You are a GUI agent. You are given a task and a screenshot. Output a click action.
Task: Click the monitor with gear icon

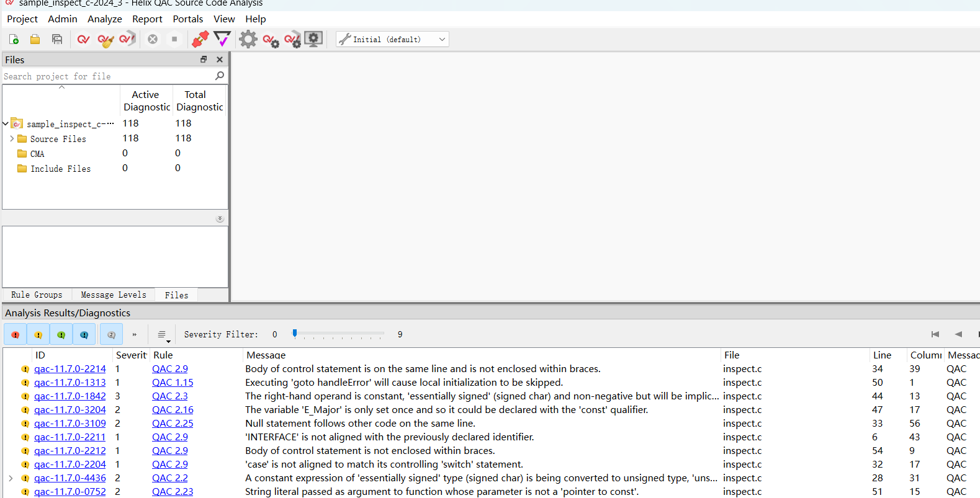point(313,40)
